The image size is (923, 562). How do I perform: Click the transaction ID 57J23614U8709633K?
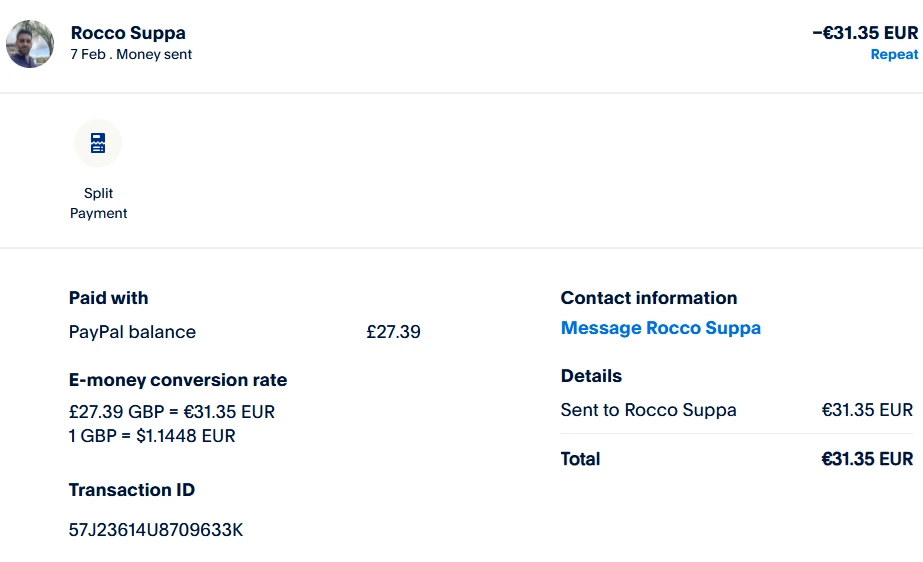(156, 530)
